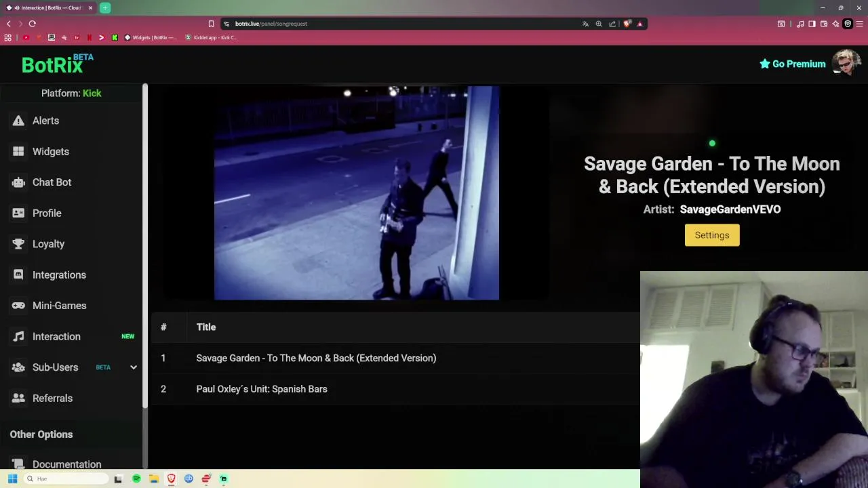Open the browser music note playlist icon
The width and height of the screenshot is (868, 488).
tap(800, 24)
